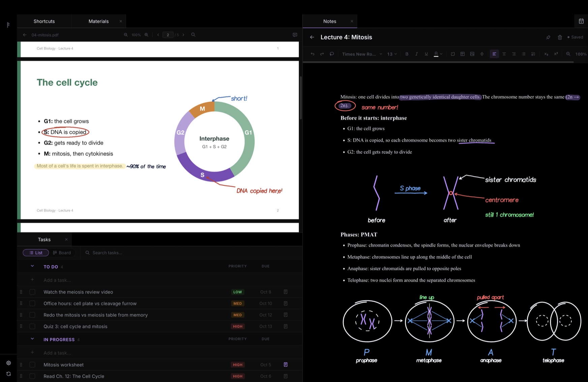Toggle bold formatting in notes toolbar
Viewport: 588px width, 382px height.
pos(407,54)
